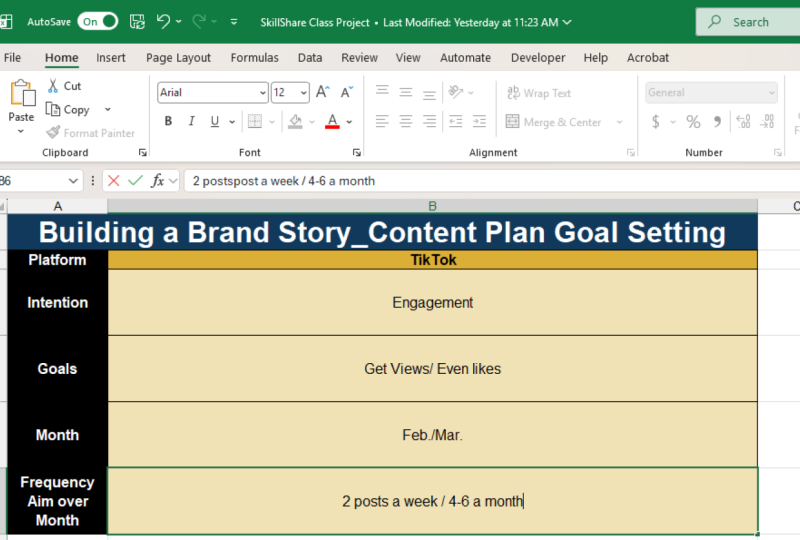
Task: Open the Undo history dropdown arrow
Action: pos(179,21)
